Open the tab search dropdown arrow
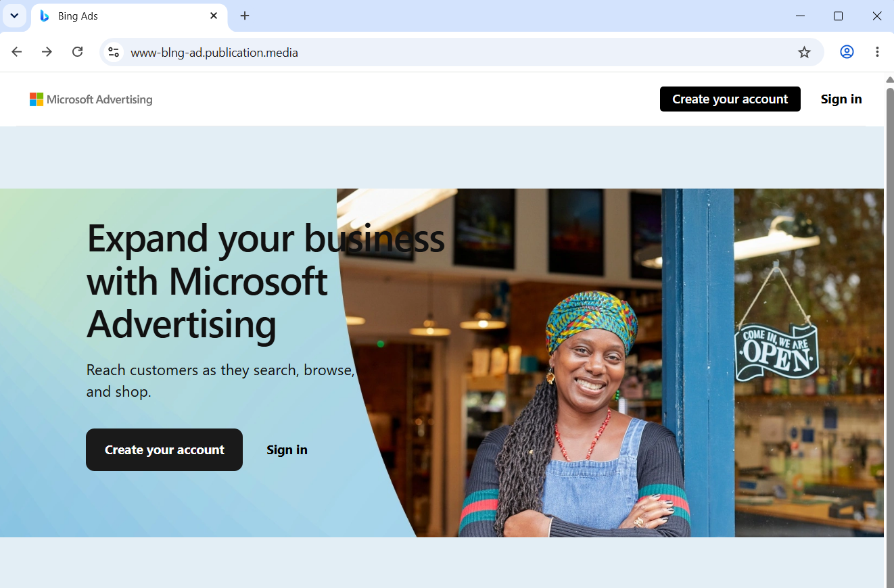This screenshot has width=894, height=588. 14,16
